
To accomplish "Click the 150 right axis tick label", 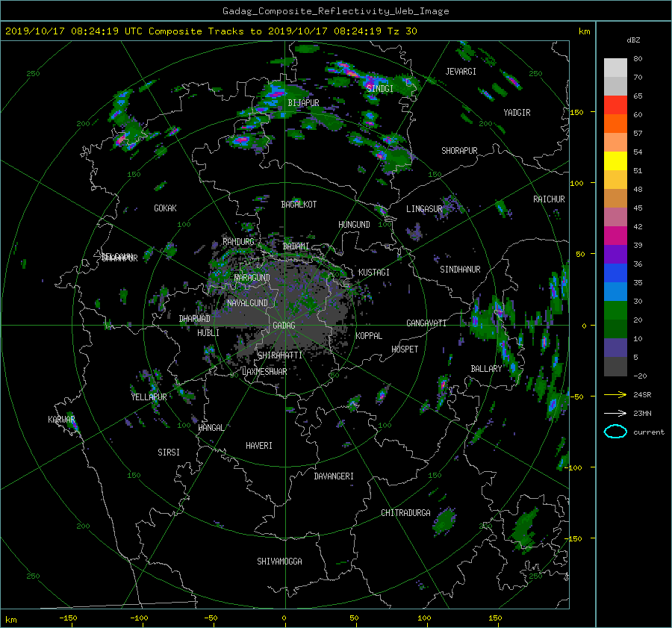I will pyautogui.click(x=577, y=112).
